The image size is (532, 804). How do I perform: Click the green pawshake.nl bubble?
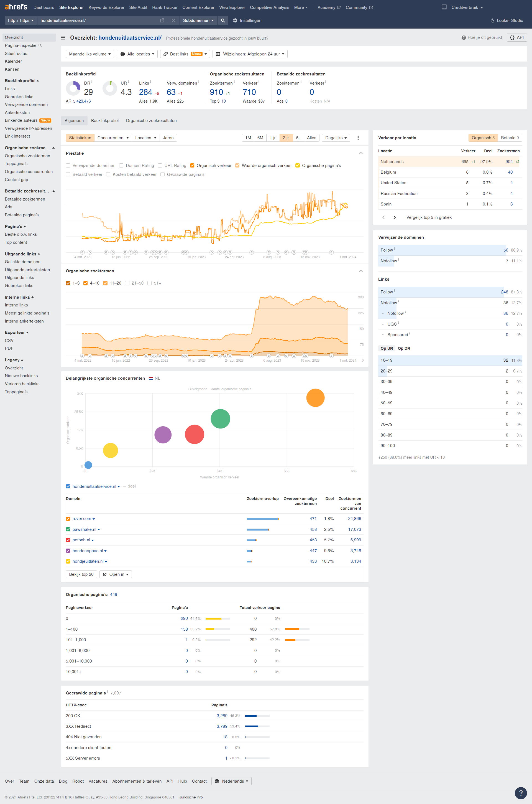coord(221,419)
